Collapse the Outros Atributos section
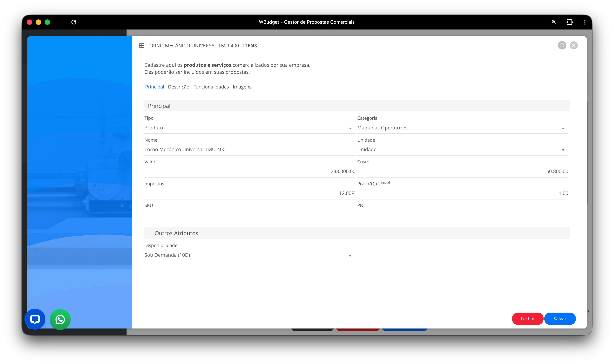The height and width of the screenshot is (364, 614). [149, 233]
